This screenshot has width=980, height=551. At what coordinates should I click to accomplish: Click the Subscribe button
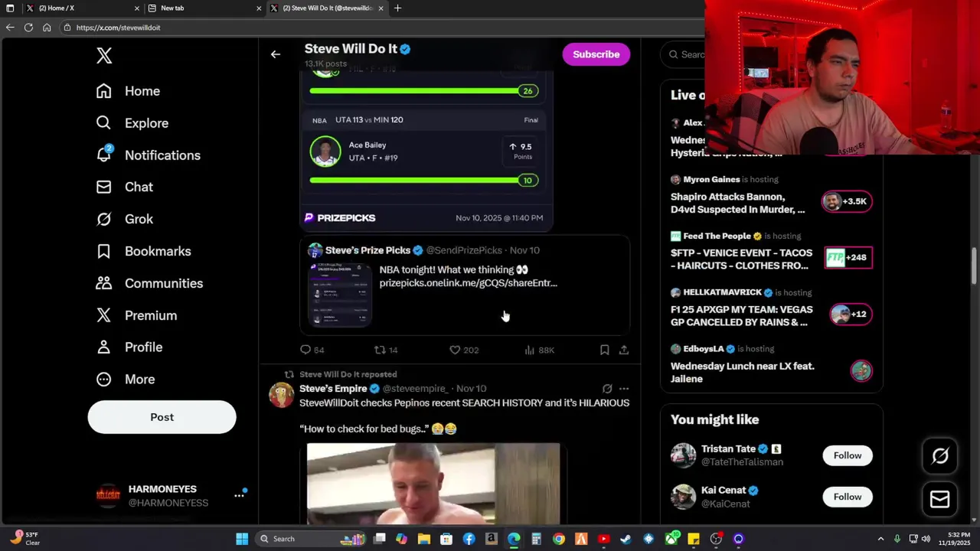tap(596, 54)
